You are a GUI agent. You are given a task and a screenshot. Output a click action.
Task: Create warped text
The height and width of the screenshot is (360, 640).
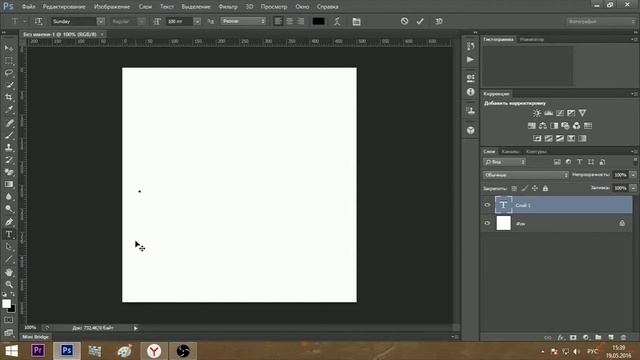click(x=337, y=21)
